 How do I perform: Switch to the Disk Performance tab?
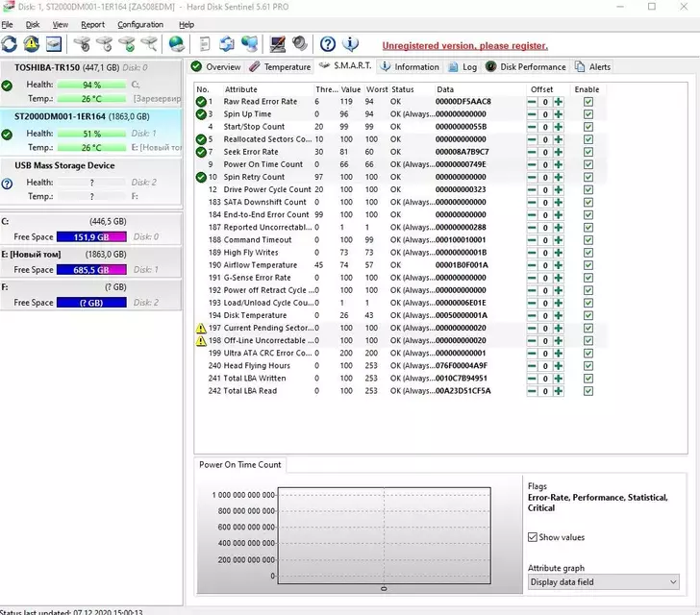[x=526, y=67]
